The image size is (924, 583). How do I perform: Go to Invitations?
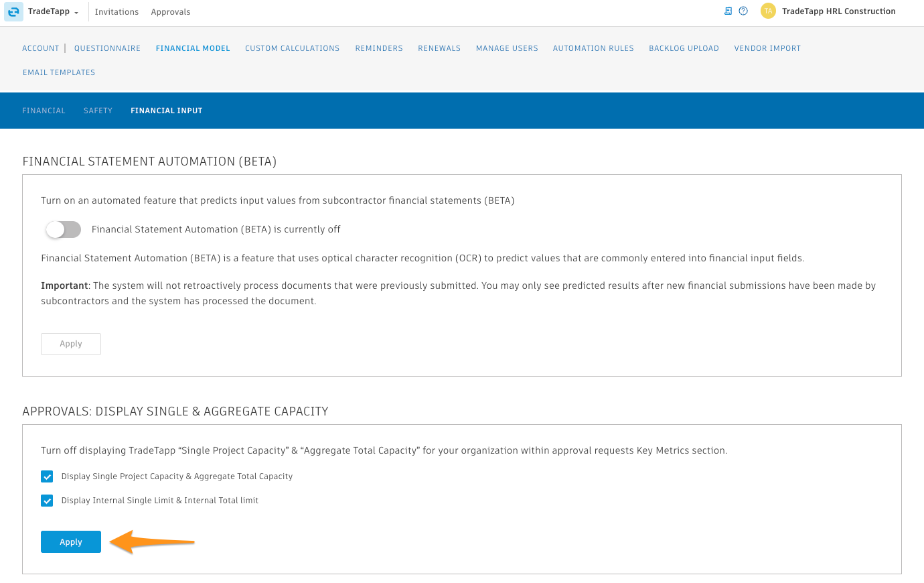pyautogui.click(x=117, y=12)
